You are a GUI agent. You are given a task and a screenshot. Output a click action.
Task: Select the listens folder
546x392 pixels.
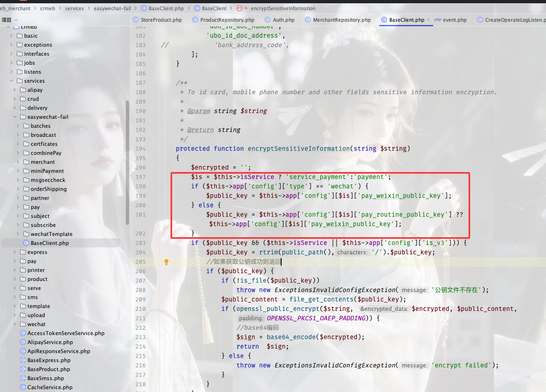[32, 72]
